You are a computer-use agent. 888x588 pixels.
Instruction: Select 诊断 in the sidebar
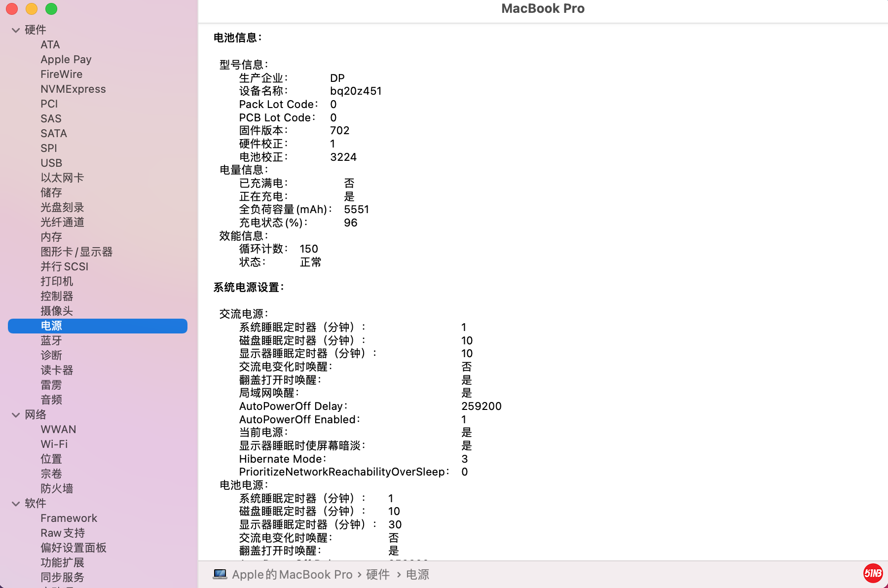(x=51, y=355)
